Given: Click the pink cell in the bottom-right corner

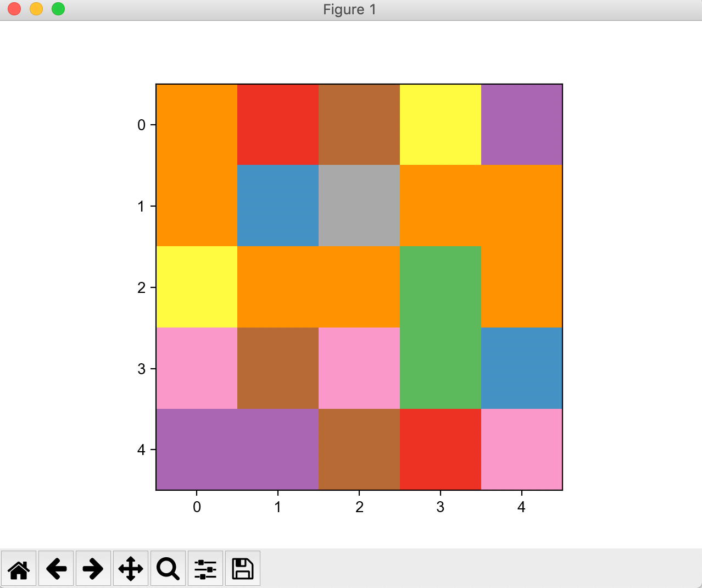Looking at the screenshot, I should click(521, 450).
